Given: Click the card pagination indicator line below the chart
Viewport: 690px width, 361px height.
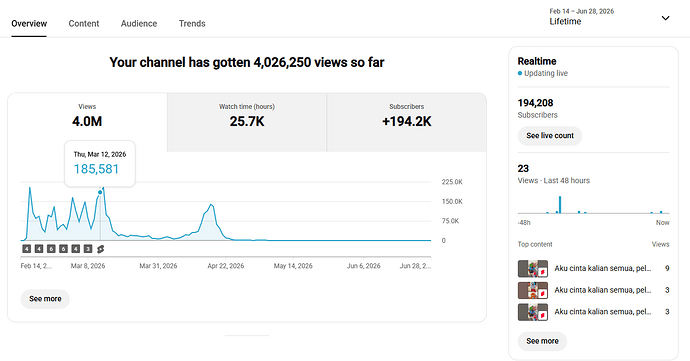Looking at the screenshot, I should (247, 335).
